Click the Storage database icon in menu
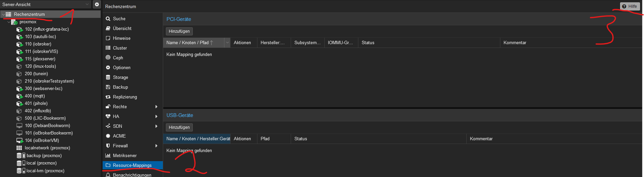The height and width of the screenshot is (177, 644). [x=108, y=77]
